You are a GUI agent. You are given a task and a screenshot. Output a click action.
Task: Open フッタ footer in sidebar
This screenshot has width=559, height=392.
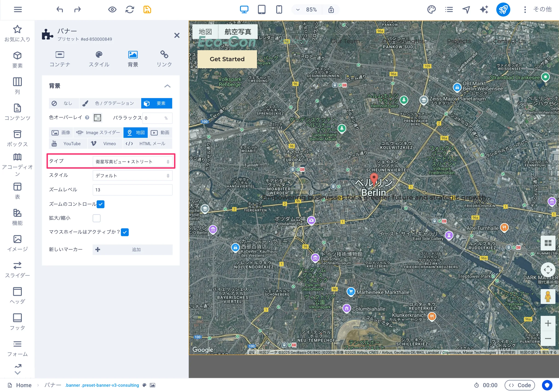point(17,322)
